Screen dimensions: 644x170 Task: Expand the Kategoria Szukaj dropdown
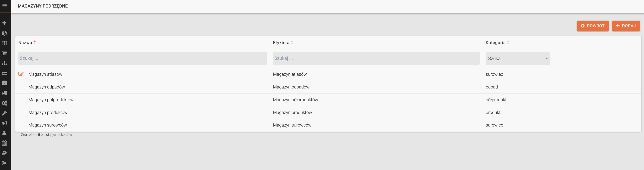pos(518,58)
